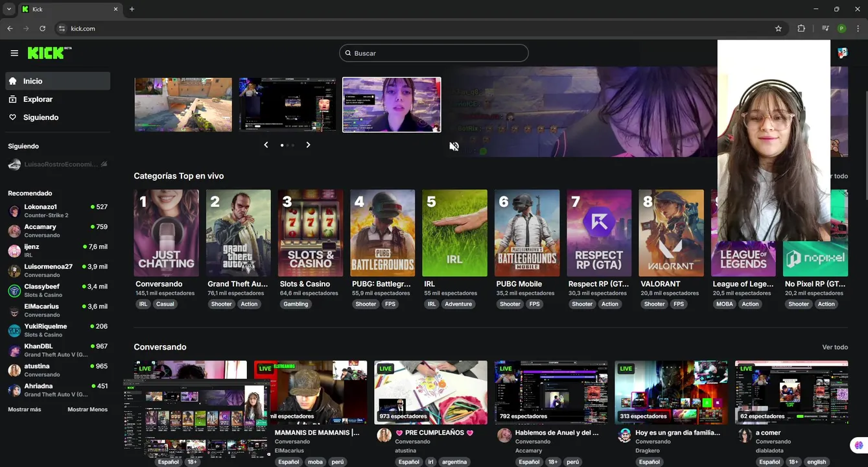
Task: Open PRE CUMPLEAÑOS stream thumbnail
Action: (x=430, y=392)
